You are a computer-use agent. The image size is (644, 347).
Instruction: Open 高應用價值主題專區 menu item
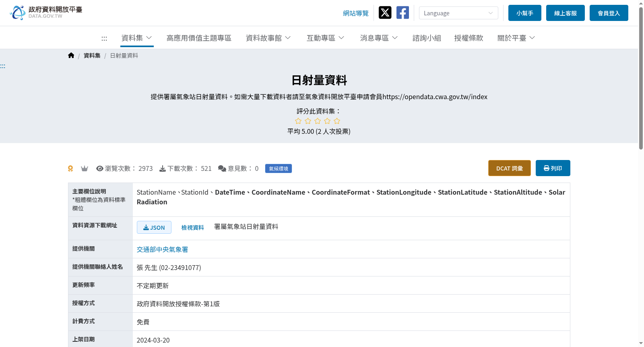(199, 38)
